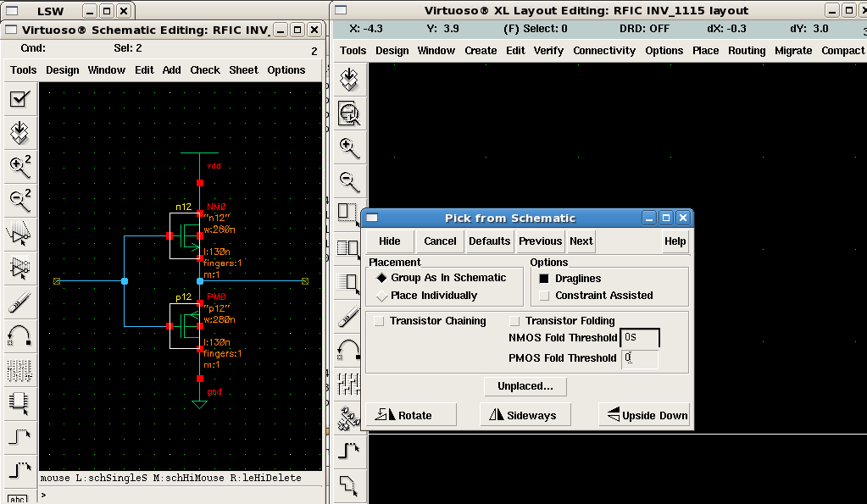
Task: Click Hide button in Pick from Schematic
Action: tap(390, 241)
